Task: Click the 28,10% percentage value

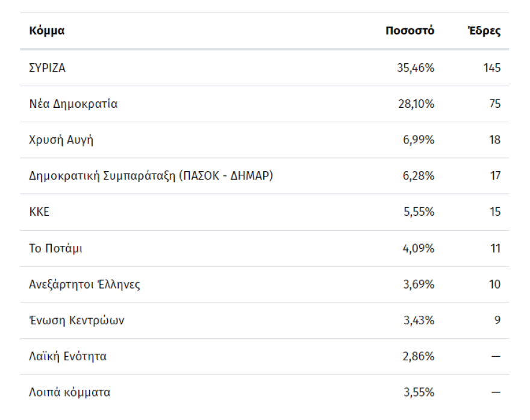Action: 415,104
